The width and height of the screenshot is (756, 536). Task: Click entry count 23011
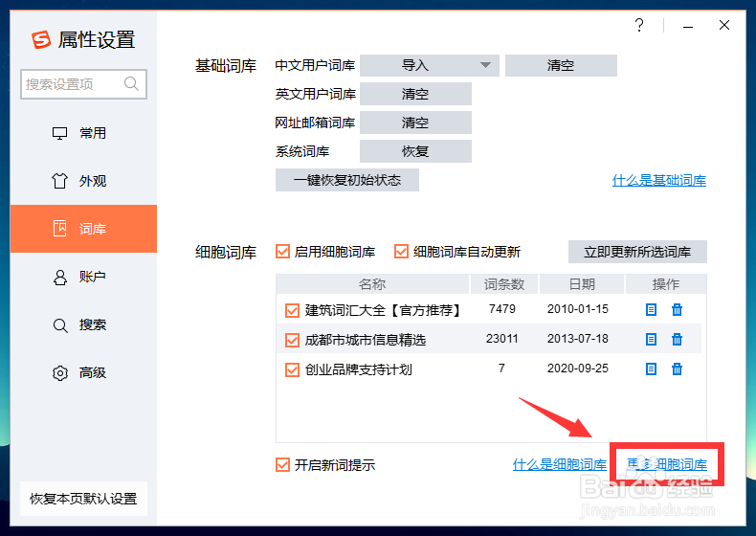(501, 339)
